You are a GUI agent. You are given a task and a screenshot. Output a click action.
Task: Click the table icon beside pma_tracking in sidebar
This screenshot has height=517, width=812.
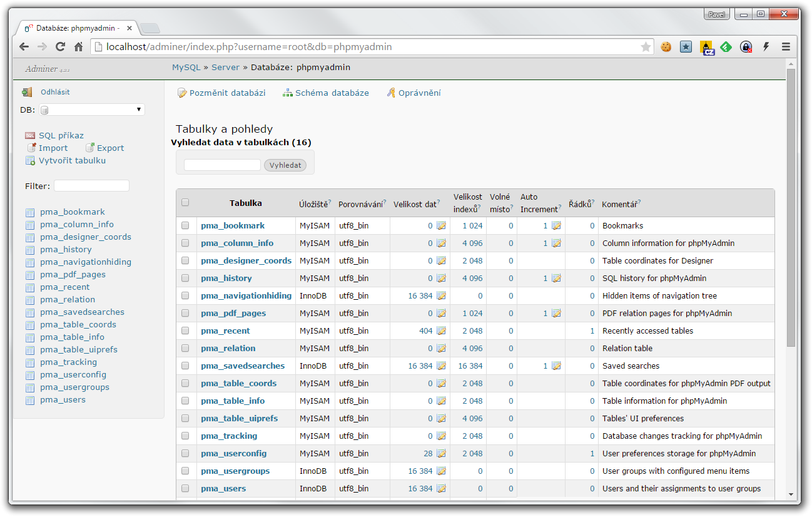(30, 362)
